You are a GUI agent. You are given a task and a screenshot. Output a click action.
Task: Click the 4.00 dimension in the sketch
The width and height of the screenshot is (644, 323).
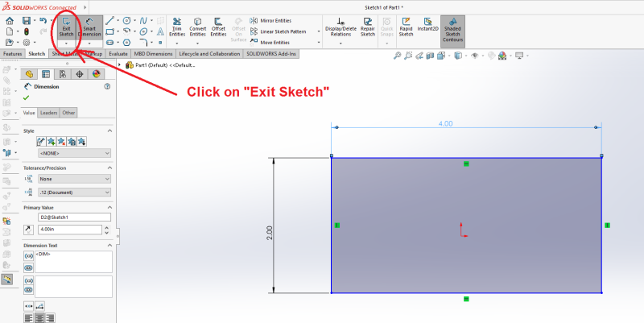tap(446, 124)
